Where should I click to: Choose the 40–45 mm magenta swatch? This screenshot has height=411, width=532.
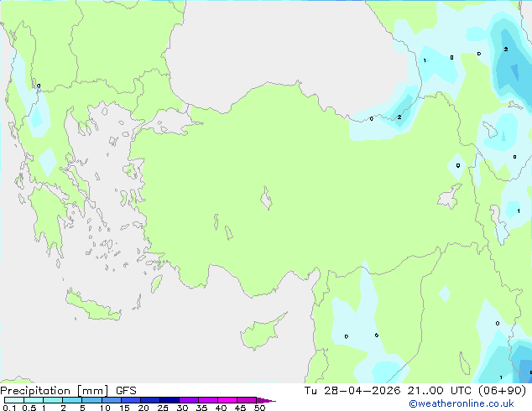(x=227, y=400)
